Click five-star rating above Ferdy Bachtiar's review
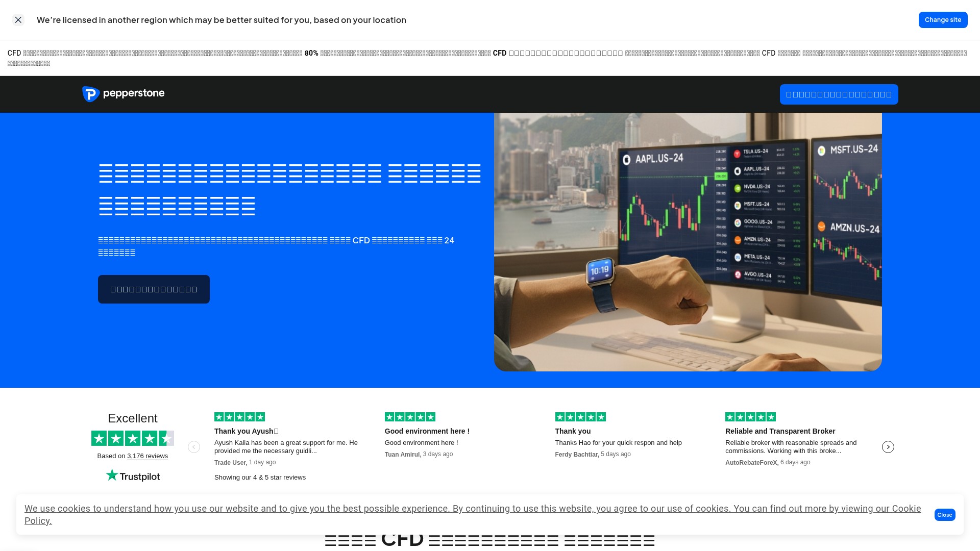980x551 pixels. 580,417
